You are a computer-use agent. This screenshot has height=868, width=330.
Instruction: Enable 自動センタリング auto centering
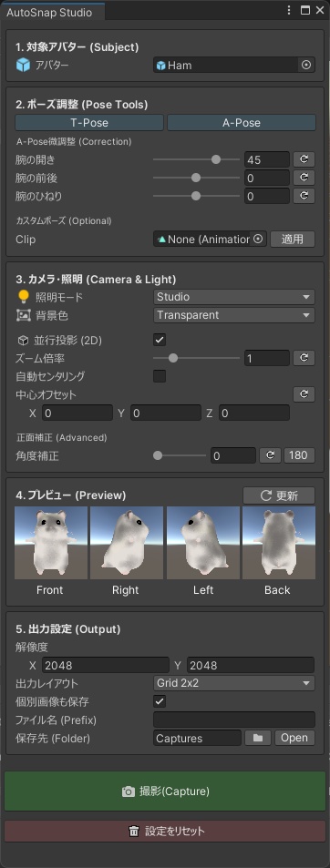point(160,376)
